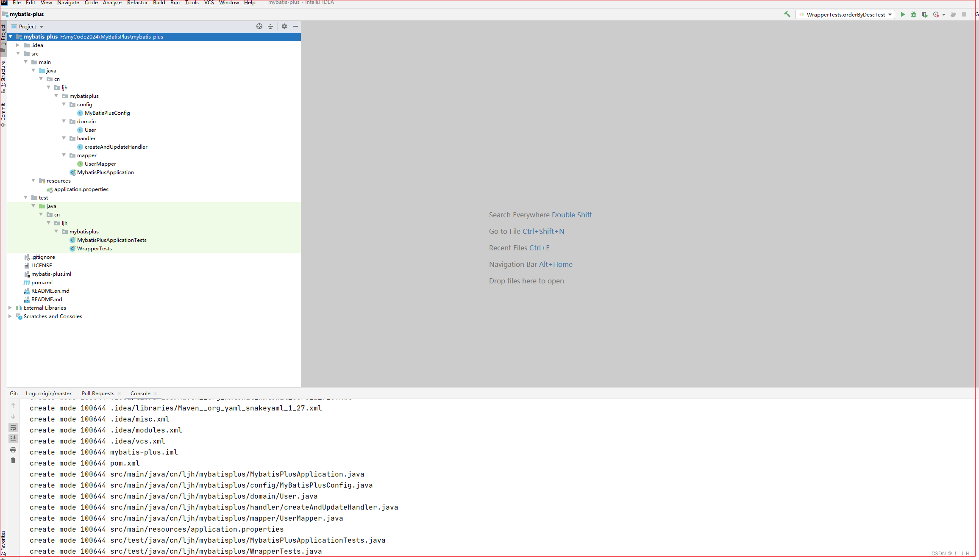Select the User class file

click(90, 130)
